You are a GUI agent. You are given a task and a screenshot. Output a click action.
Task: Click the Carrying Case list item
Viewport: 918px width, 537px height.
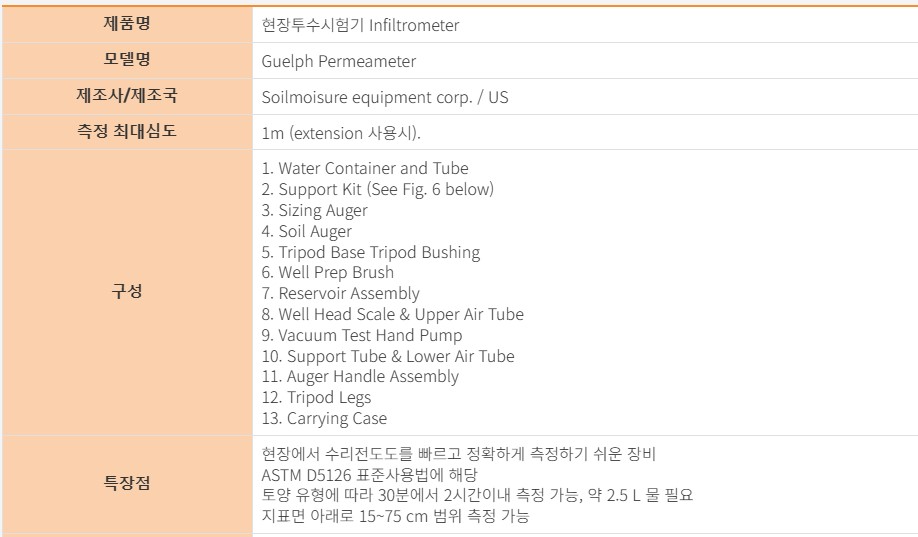point(324,419)
